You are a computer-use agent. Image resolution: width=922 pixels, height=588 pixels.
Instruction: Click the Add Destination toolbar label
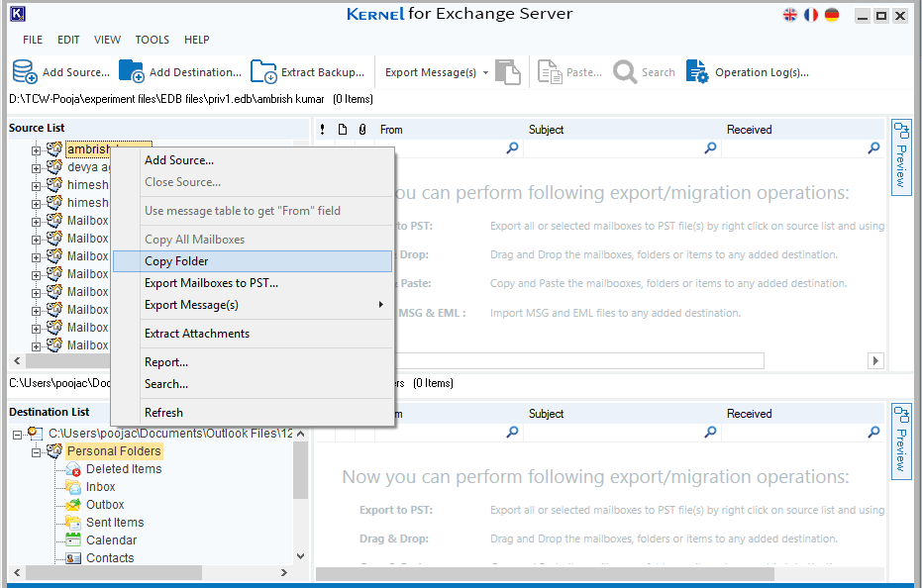click(x=195, y=72)
